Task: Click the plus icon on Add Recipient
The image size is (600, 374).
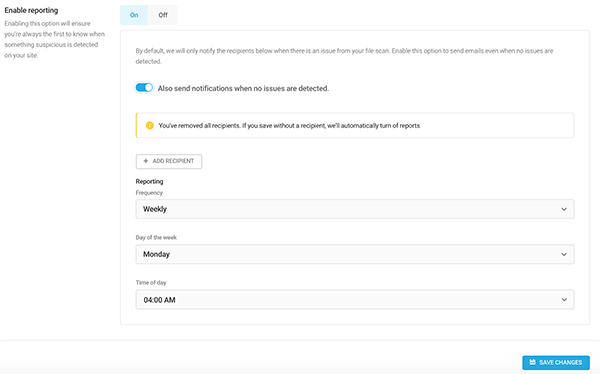Action: click(x=145, y=161)
